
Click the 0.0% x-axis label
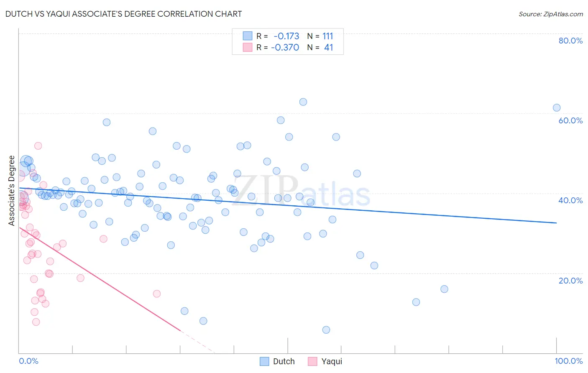[28, 361]
